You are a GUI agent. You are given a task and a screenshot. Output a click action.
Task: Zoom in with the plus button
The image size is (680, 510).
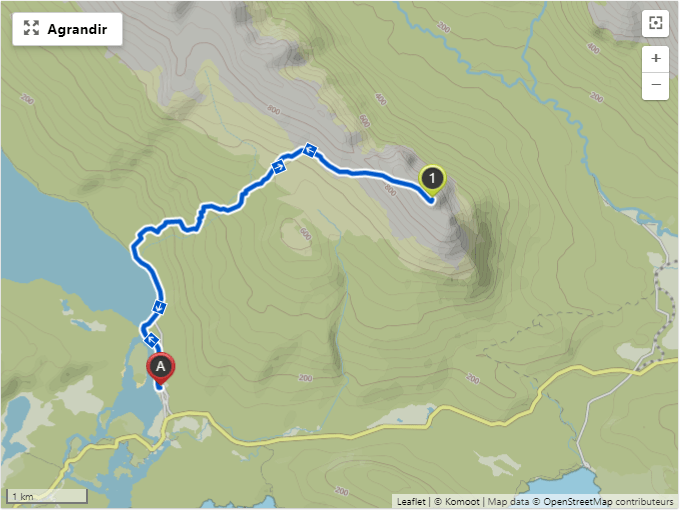(x=655, y=59)
